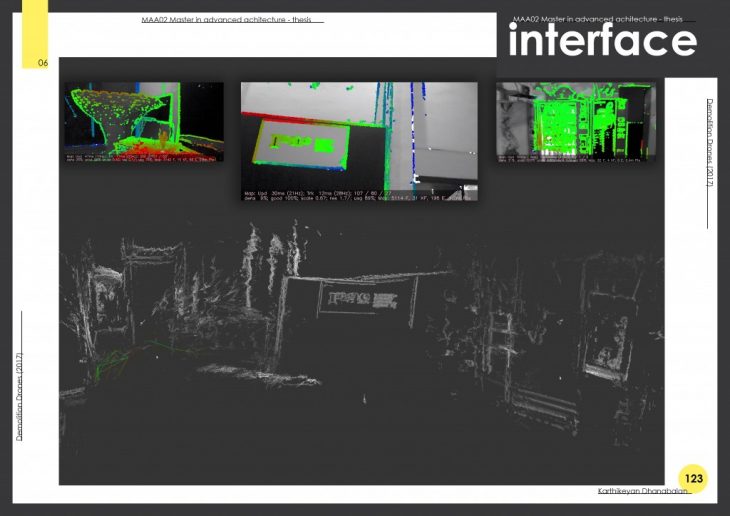Click the yellow circle page number 123

point(694,479)
